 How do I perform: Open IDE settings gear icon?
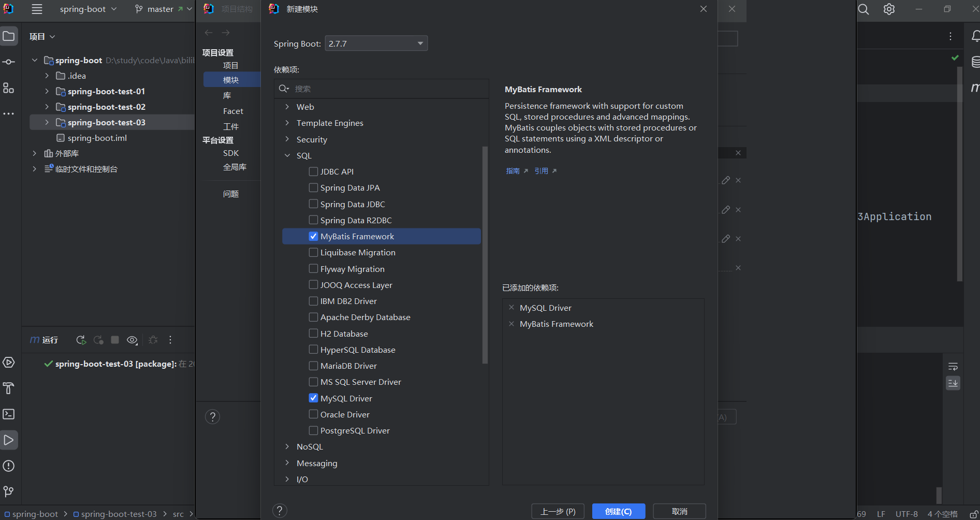point(889,9)
